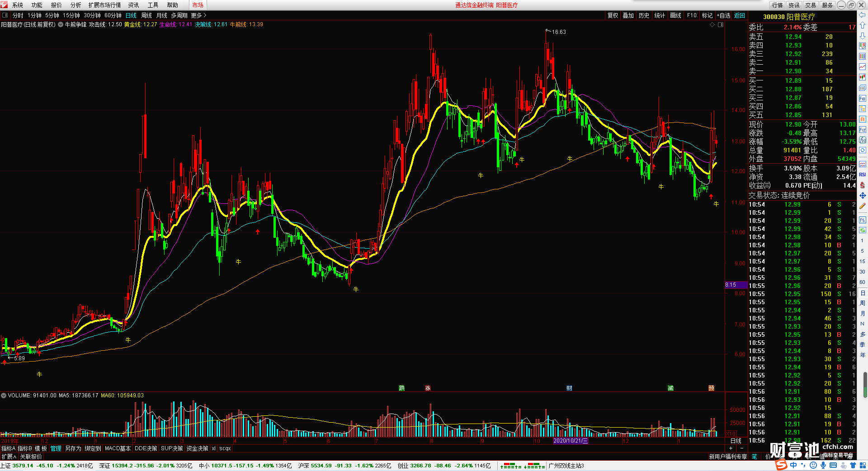Image resolution: width=868 pixels, height=471 pixels.
Task: Open the 系统 menu
Action: (x=17, y=5)
